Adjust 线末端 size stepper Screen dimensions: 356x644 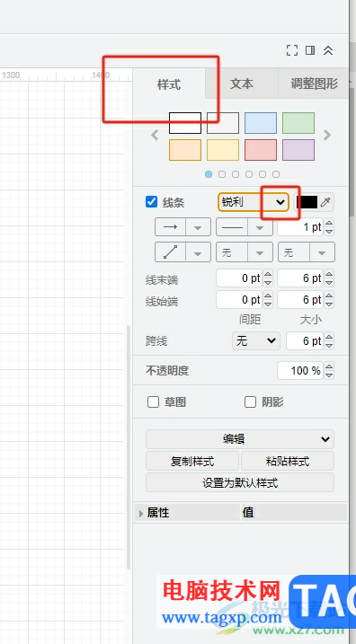pyautogui.click(x=329, y=278)
